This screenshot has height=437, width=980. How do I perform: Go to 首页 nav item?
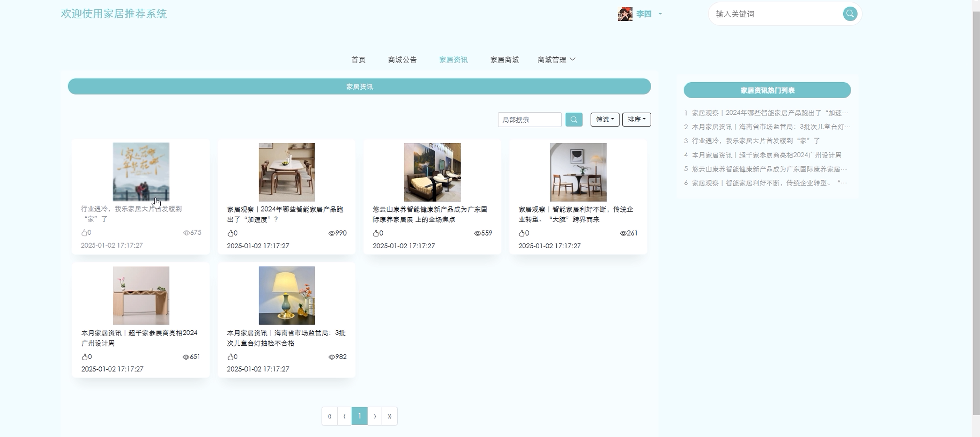(x=358, y=60)
